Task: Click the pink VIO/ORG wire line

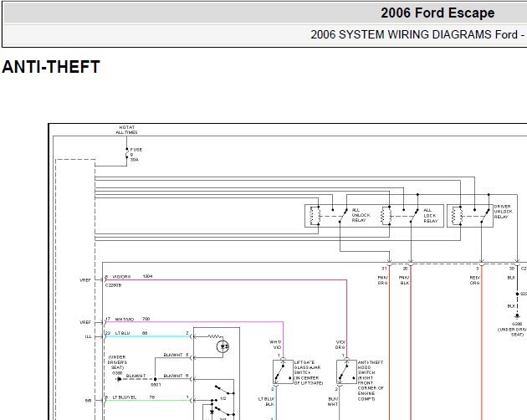Action: 226,279
